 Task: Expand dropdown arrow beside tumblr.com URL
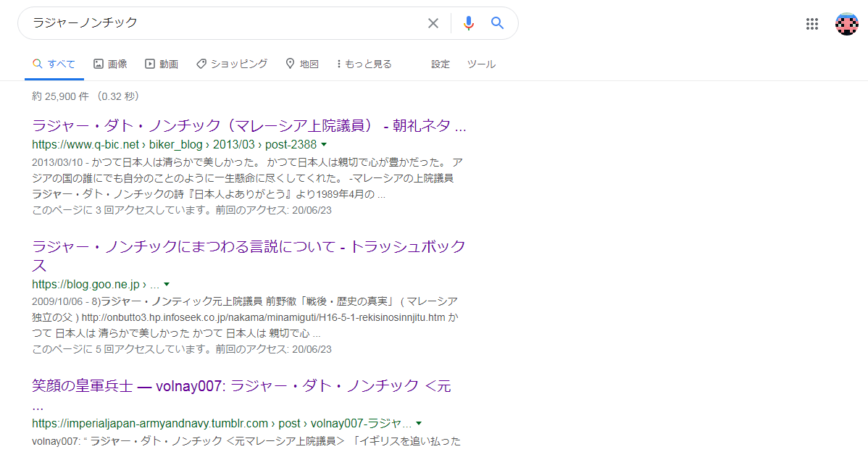click(419, 423)
